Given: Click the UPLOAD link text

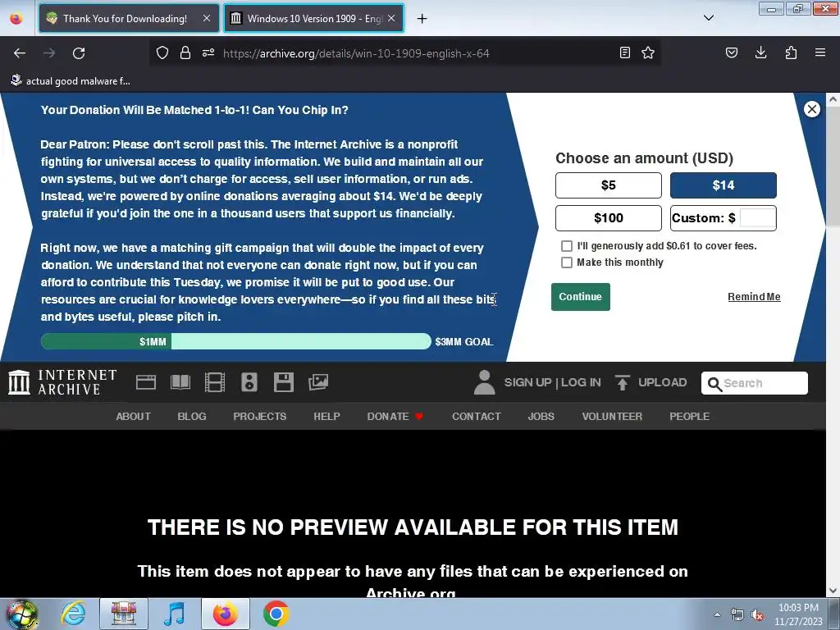Looking at the screenshot, I should (x=662, y=382).
